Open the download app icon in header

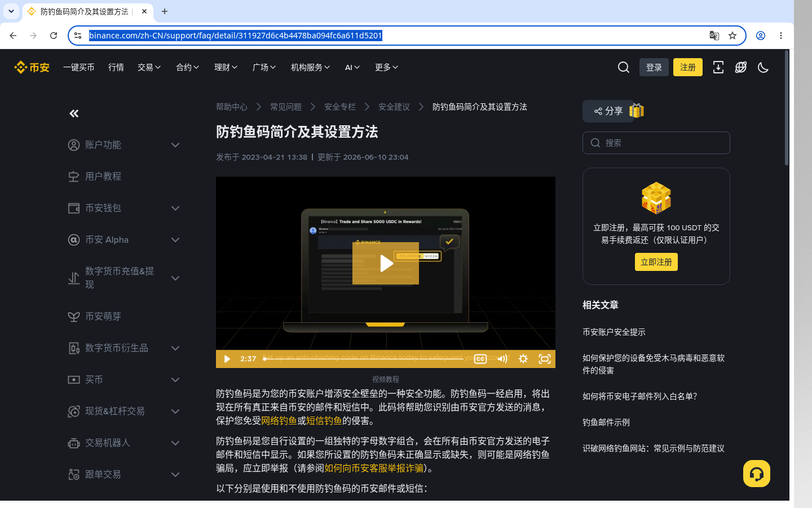(718, 67)
